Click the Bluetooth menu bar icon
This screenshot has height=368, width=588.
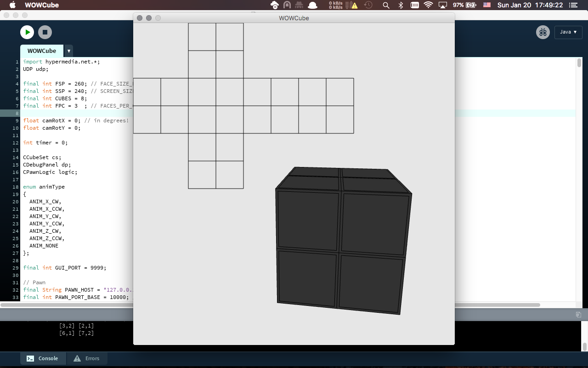click(x=401, y=5)
